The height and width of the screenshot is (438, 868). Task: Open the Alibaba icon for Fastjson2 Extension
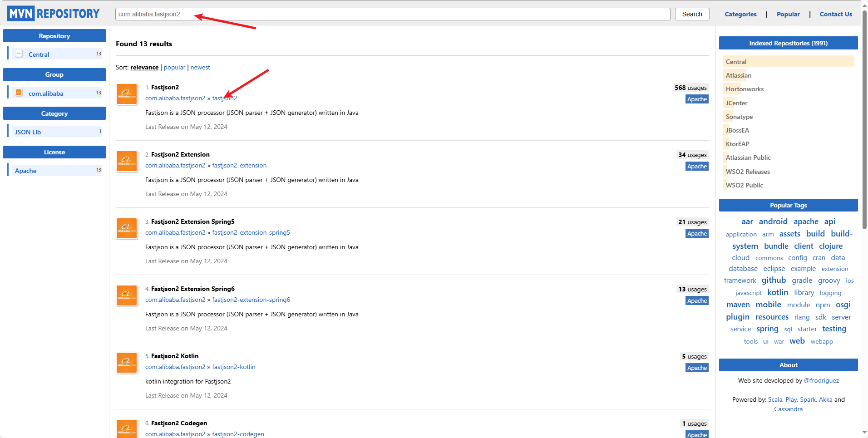click(127, 161)
